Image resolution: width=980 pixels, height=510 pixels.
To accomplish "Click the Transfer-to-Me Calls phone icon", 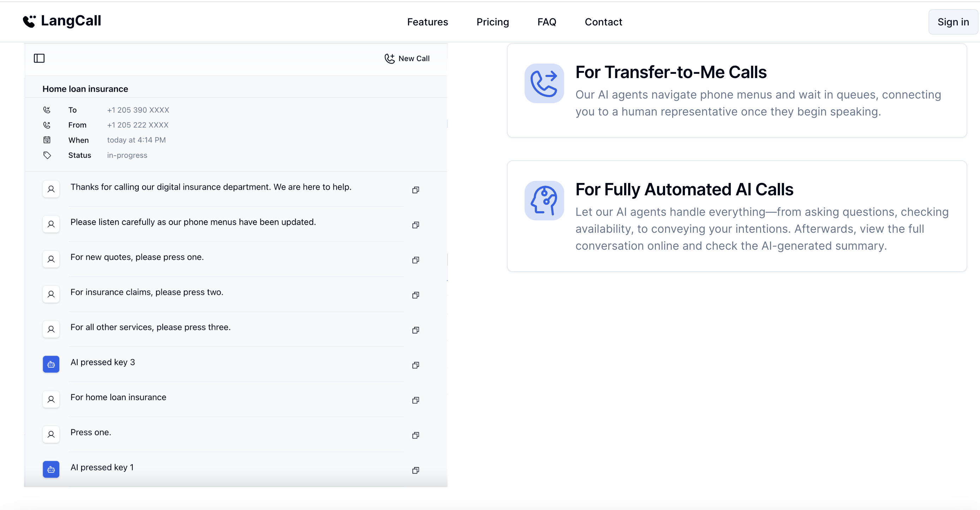I will [544, 83].
